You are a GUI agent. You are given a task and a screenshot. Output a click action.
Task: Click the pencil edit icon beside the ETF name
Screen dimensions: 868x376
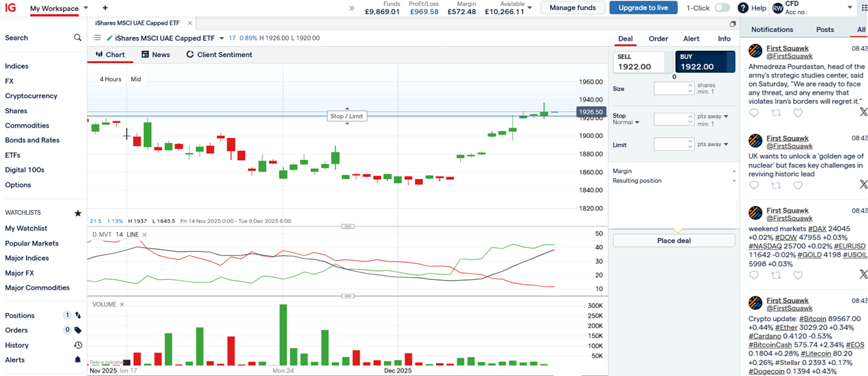click(x=110, y=38)
